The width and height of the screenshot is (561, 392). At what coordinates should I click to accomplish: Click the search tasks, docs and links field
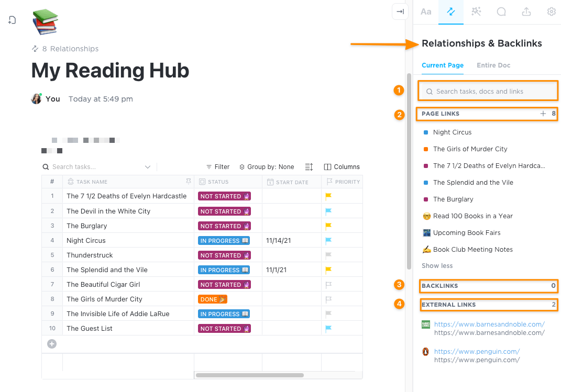[488, 92]
